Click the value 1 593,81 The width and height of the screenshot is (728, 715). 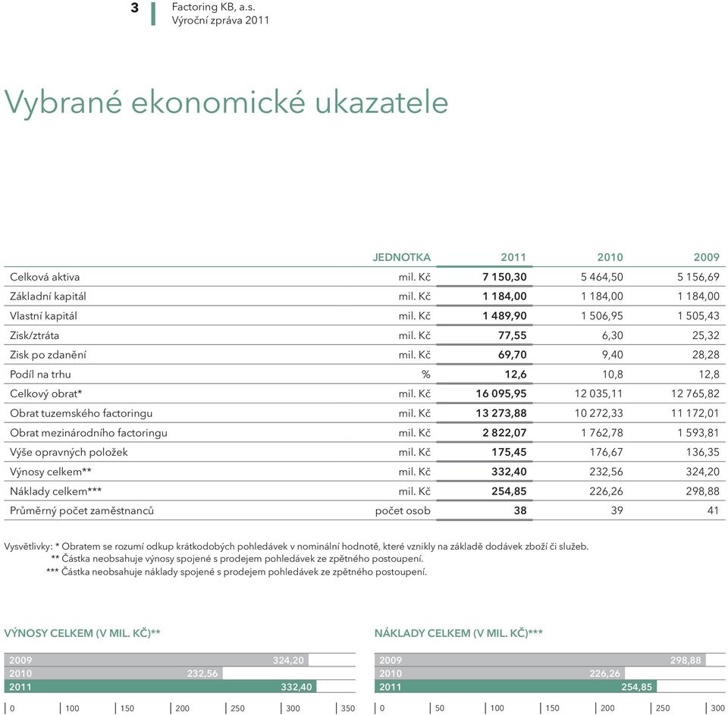click(x=698, y=433)
